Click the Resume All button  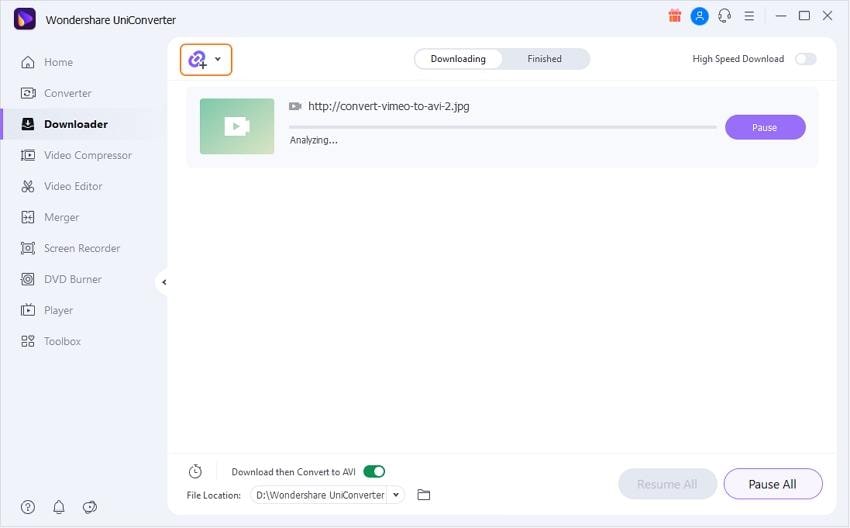pyautogui.click(x=667, y=484)
